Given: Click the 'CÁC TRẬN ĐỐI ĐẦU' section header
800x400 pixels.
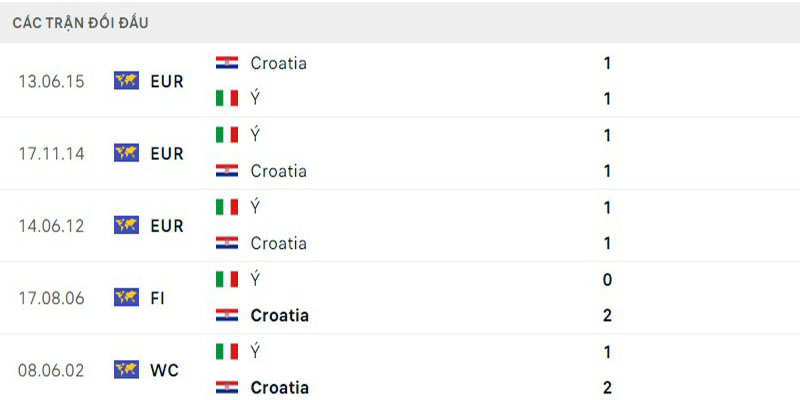Looking at the screenshot, I should pyautogui.click(x=81, y=22).
